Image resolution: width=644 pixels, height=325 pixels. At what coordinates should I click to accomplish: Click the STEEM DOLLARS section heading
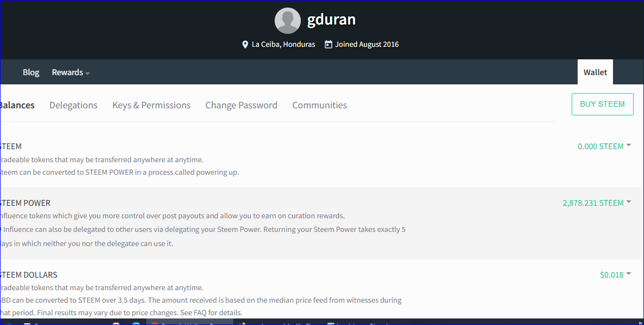pos(29,275)
